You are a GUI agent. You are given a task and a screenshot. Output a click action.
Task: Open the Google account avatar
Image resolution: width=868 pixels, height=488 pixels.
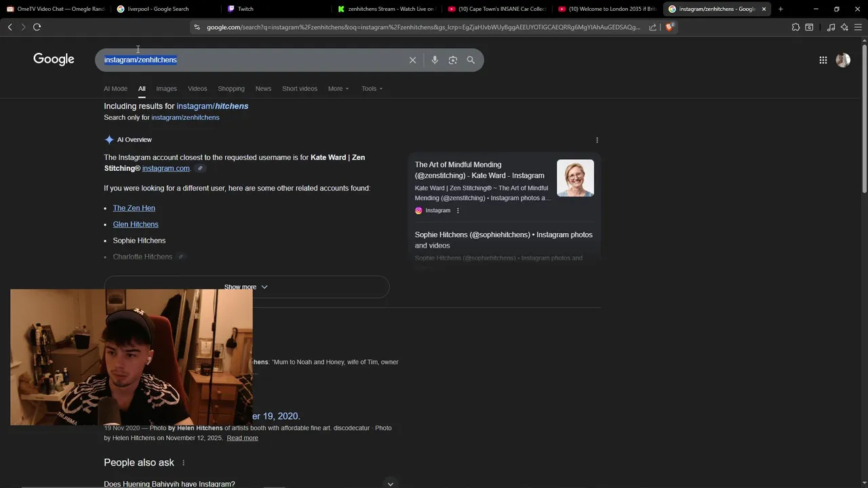[x=843, y=60]
